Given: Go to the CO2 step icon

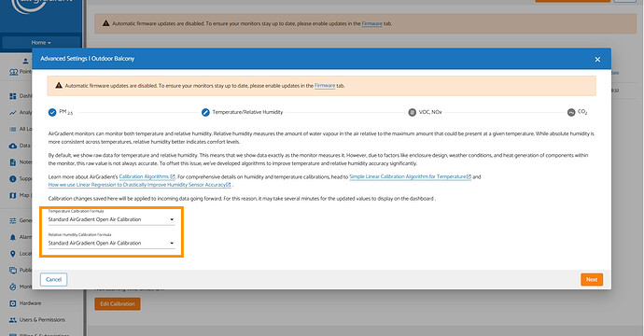Looking at the screenshot, I should click(571, 113).
